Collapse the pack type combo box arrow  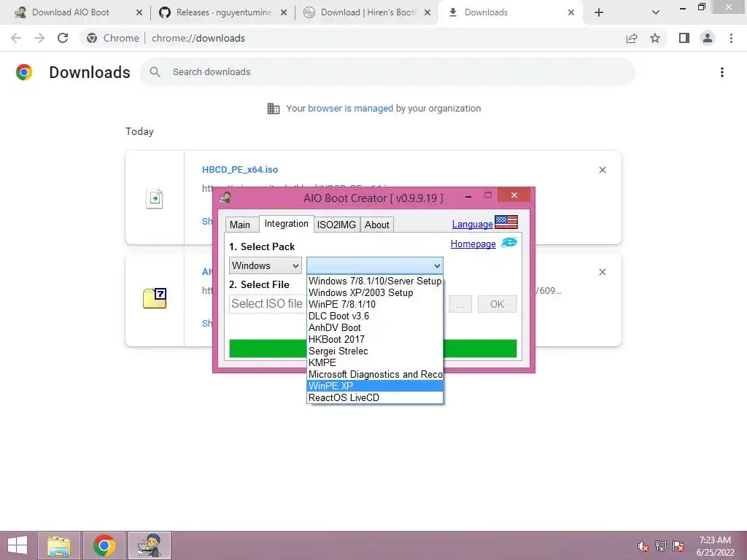coord(437,265)
